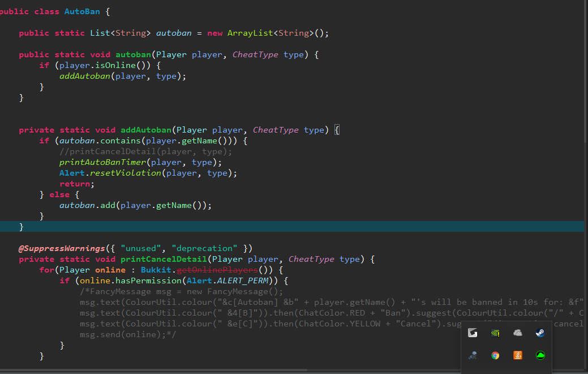
Task: Open the Google Chrome tray icon
Action: click(495, 355)
